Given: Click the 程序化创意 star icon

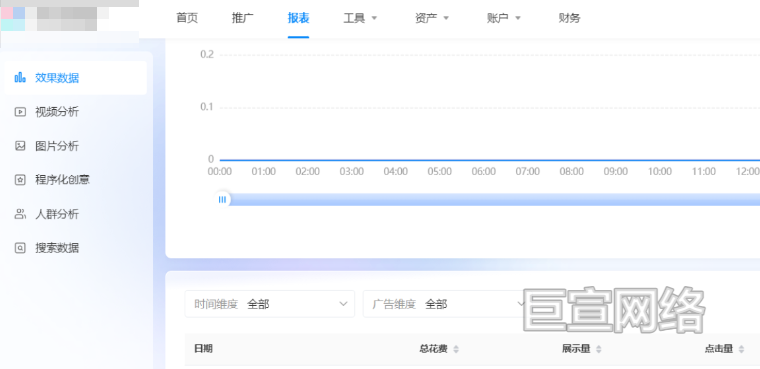Looking at the screenshot, I should pyautogui.click(x=20, y=180).
